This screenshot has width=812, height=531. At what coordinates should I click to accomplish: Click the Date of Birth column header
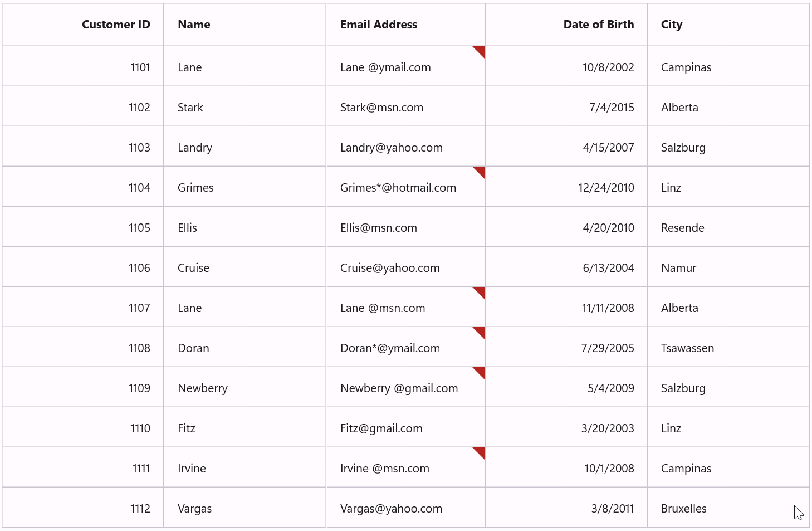599,24
